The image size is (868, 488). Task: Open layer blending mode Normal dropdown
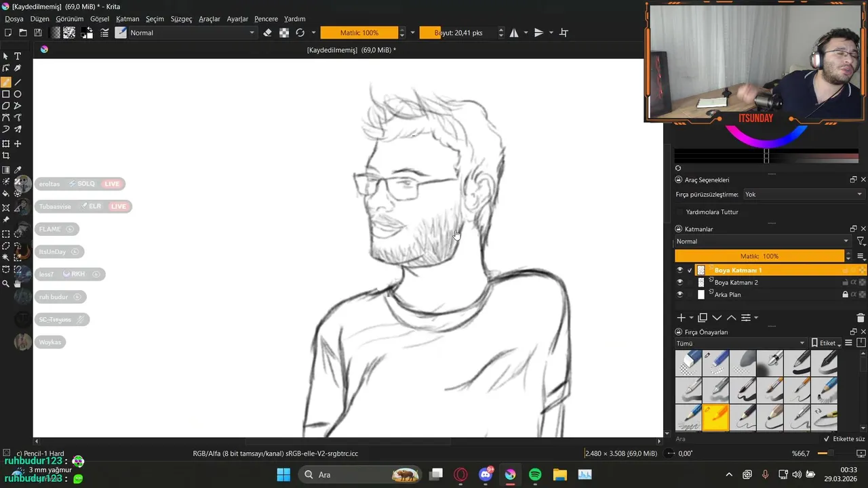coord(762,241)
